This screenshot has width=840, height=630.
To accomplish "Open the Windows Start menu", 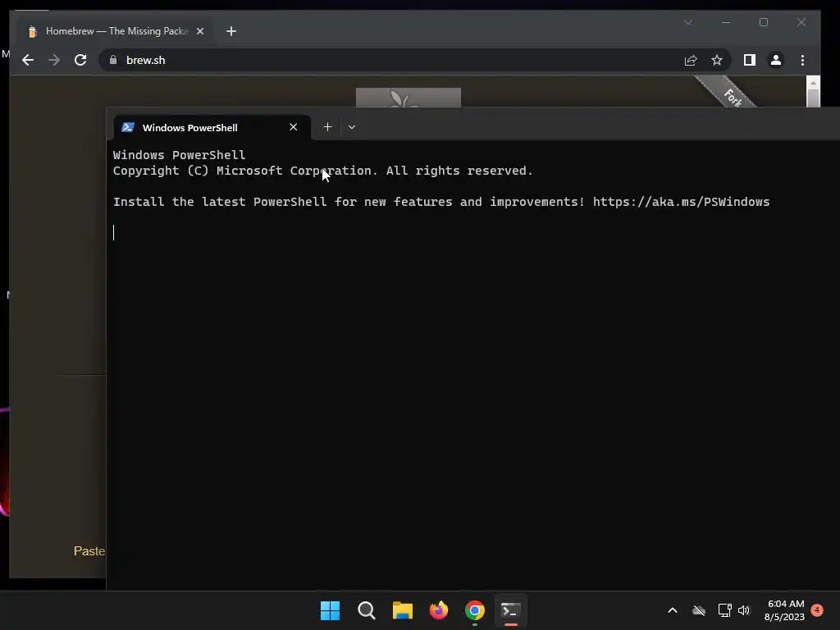I will click(330, 610).
